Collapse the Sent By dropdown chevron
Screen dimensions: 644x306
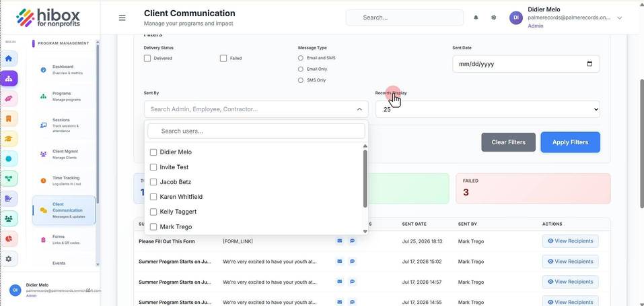[359, 109]
